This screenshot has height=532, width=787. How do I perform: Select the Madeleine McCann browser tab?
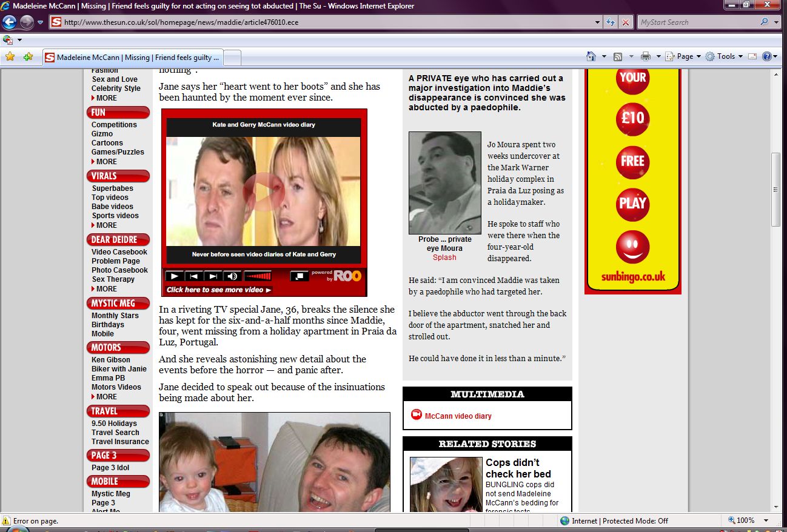point(132,58)
